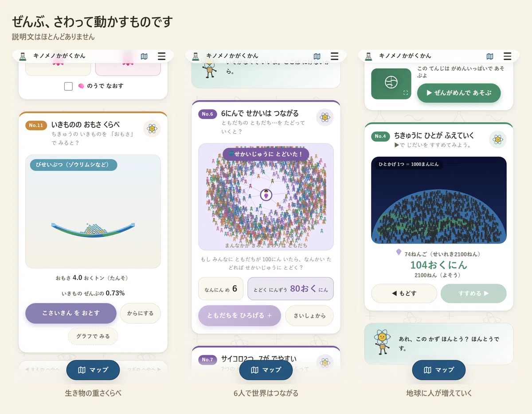Click すすめる ▶ step forward button
Viewport: 532px width, 414px height.
tap(473, 293)
